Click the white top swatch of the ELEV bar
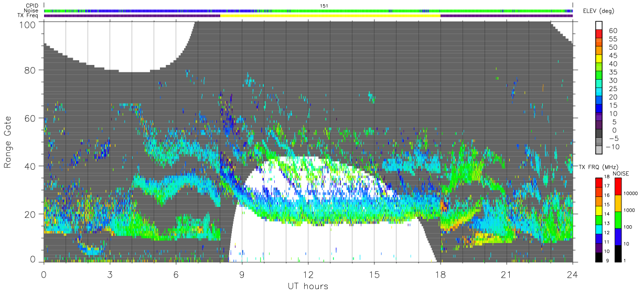This screenshot has height=297, width=644. pyautogui.click(x=598, y=26)
